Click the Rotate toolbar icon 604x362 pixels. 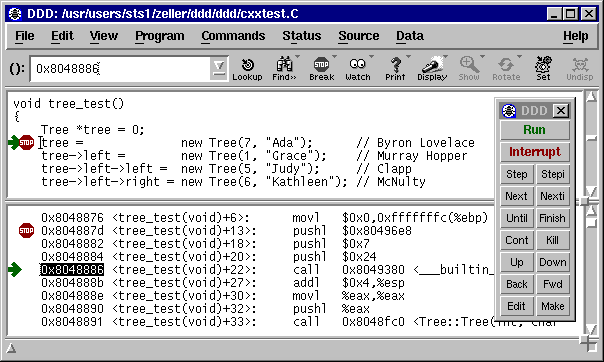click(506, 65)
